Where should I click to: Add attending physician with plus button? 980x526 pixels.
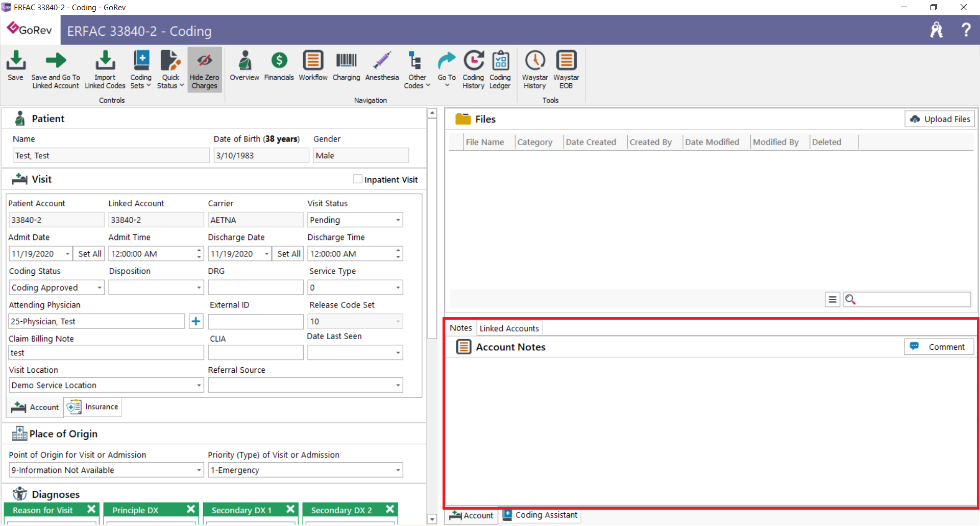tap(196, 321)
